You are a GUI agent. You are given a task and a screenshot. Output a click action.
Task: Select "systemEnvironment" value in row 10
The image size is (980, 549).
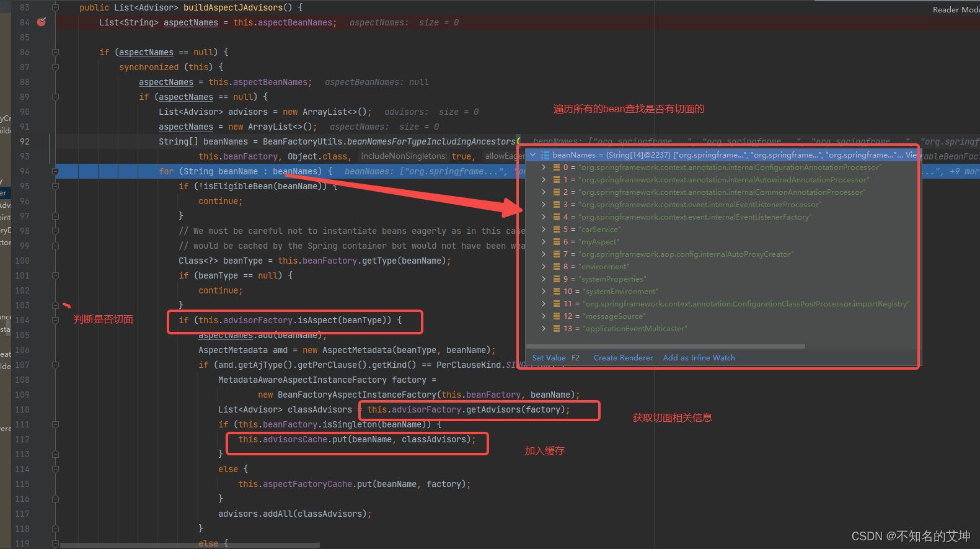(x=620, y=292)
